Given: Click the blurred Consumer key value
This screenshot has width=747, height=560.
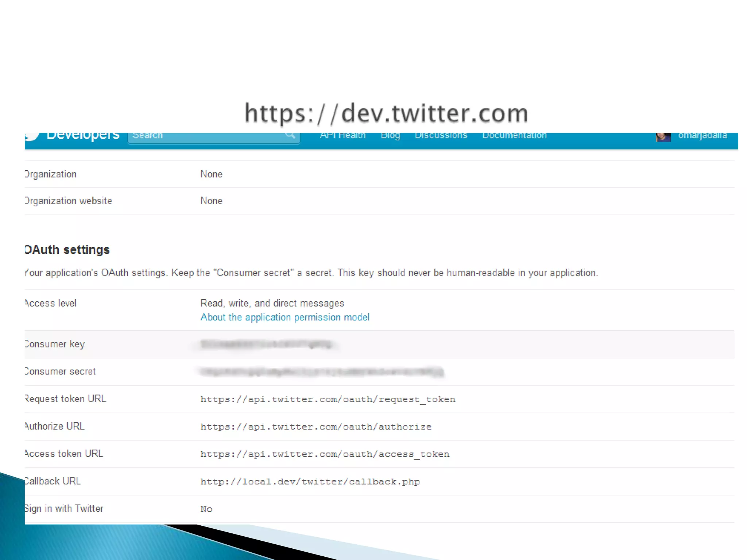Looking at the screenshot, I should [266, 344].
